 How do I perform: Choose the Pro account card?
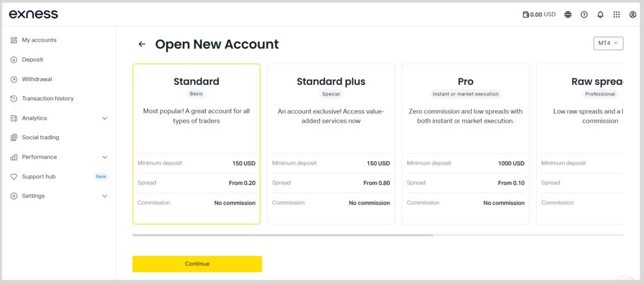point(465,144)
